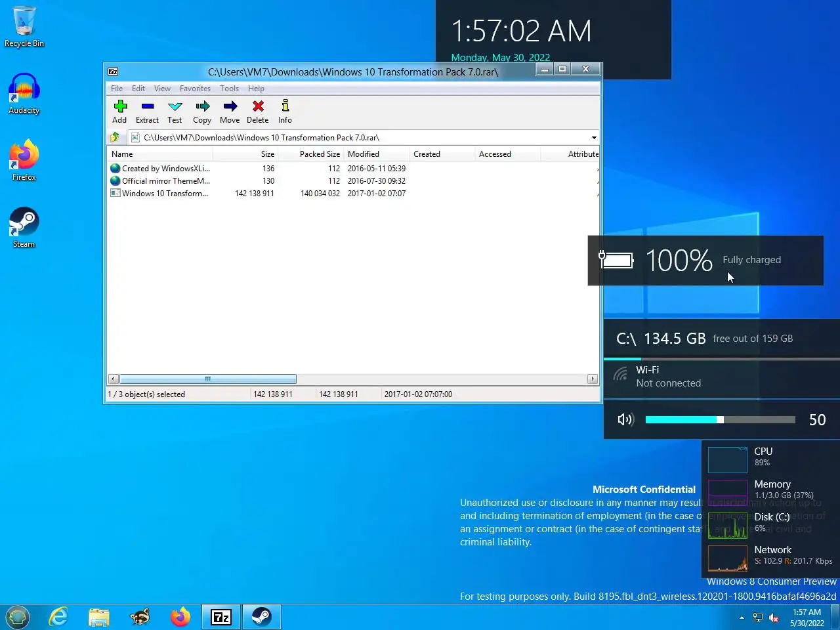Run the Test archive tool

click(x=175, y=112)
